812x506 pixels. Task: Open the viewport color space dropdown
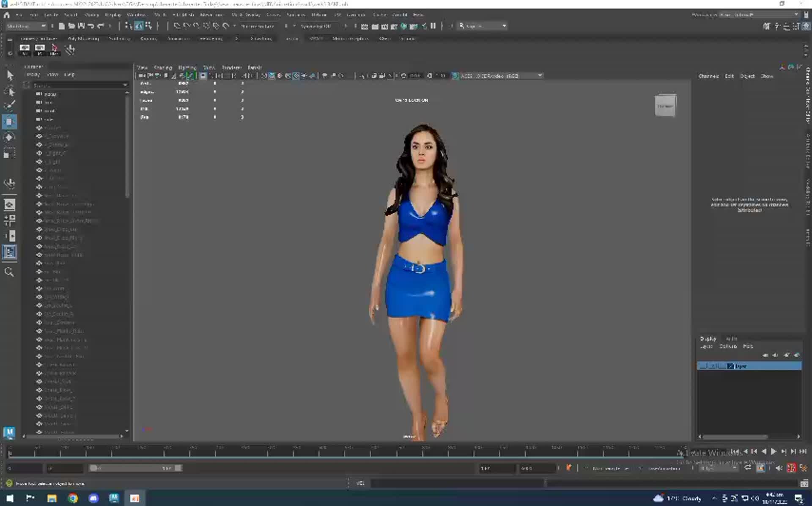[x=499, y=76]
